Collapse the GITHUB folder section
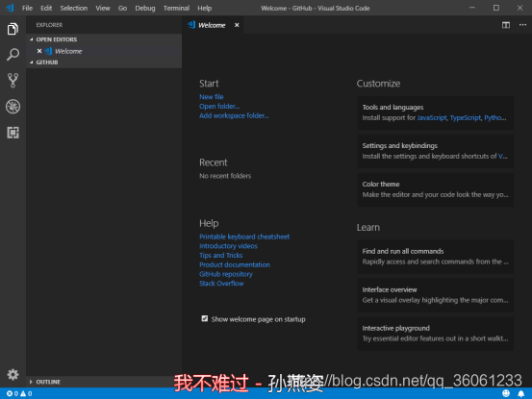The width and height of the screenshot is (532, 399). tap(104, 62)
